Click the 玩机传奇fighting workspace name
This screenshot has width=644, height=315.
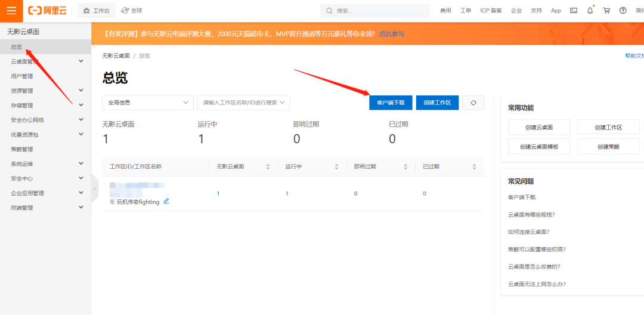tap(138, 202)
